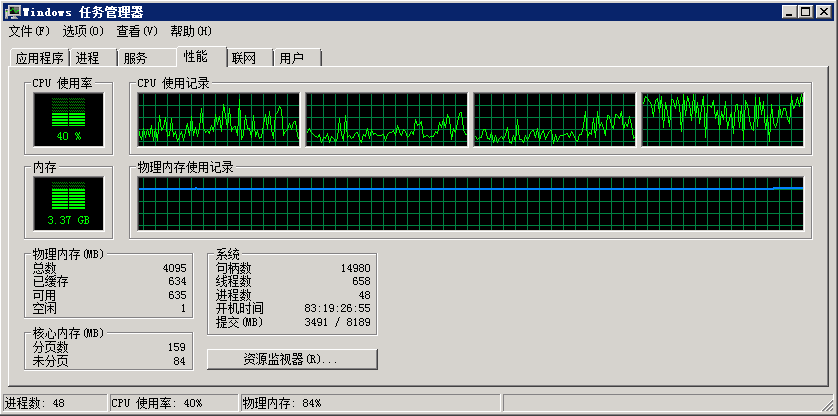This screenshot has width=838, height=416.
Task: Select the 性能 tab
Action: point(201,56)
